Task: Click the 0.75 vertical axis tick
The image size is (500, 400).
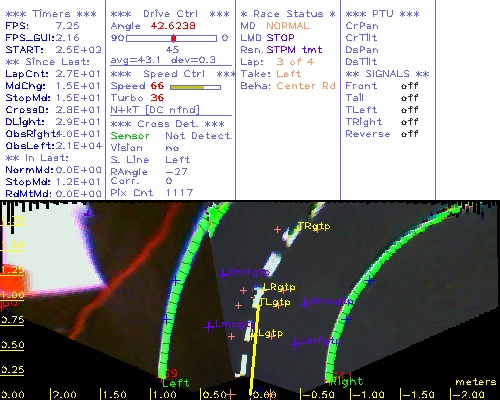Action: 12,320
